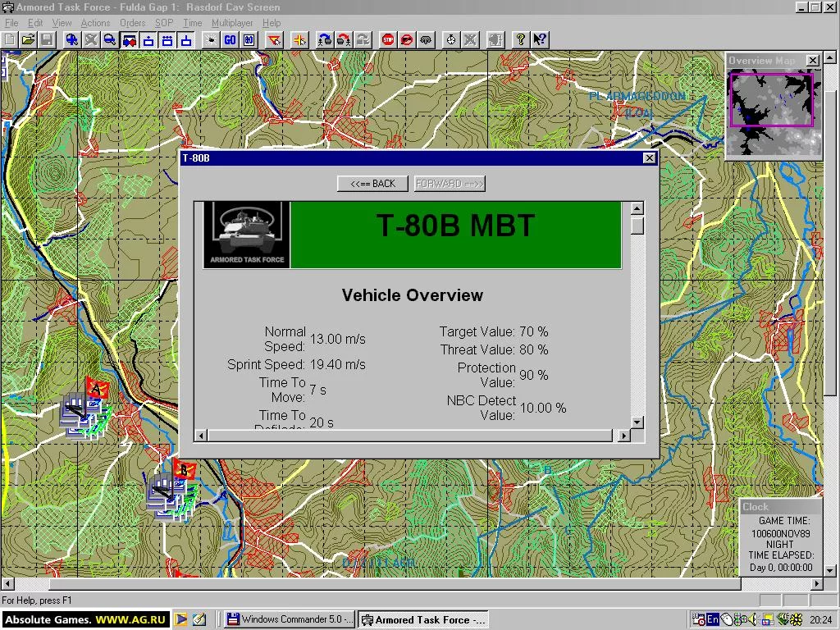840x630 pixels.
Task: Click the T-80B dialog scroll right arrow
Action: pos(623,436)
